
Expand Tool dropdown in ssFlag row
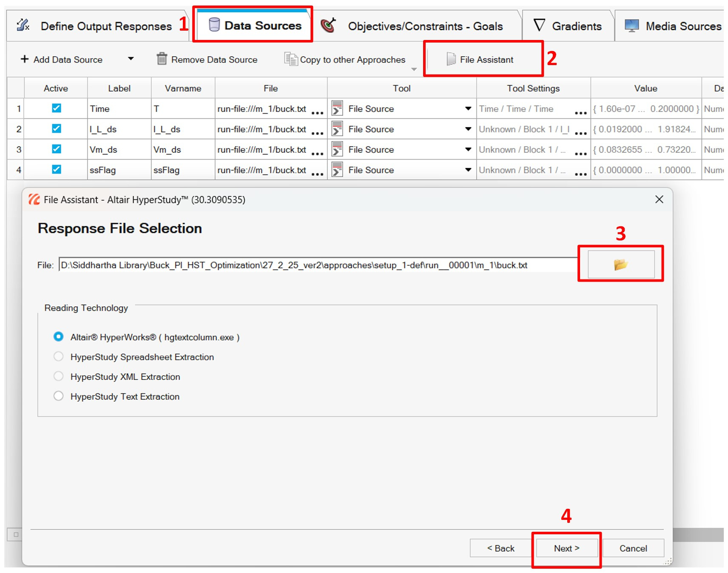pos(468,170)
